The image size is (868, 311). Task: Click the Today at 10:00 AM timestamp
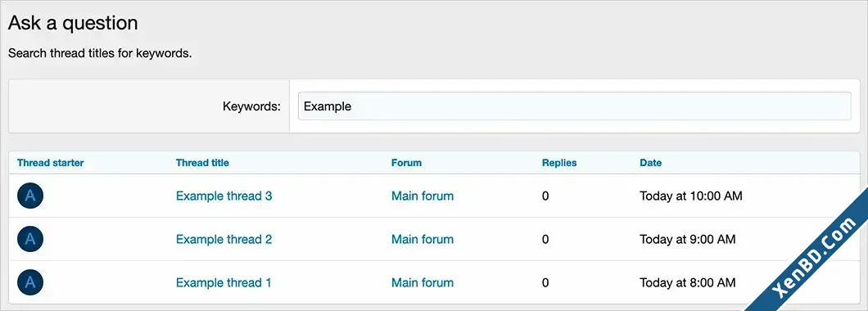(x=691, y=196)
